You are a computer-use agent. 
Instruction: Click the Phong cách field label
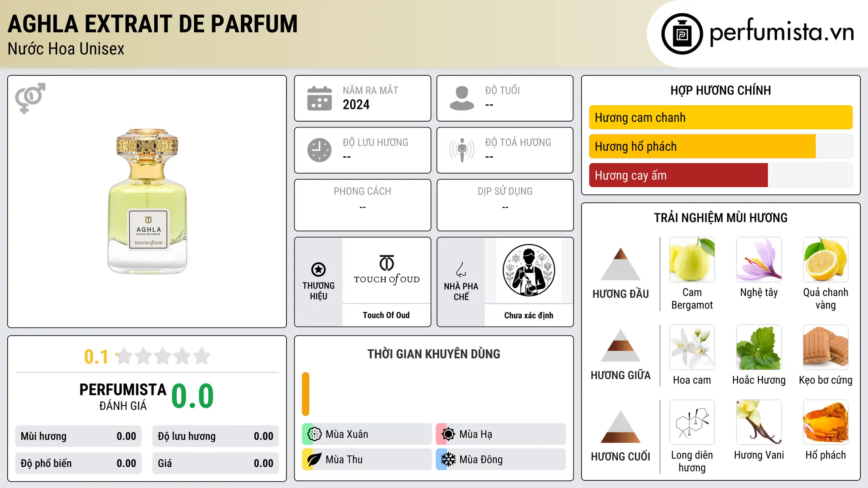tap(362, 191)
